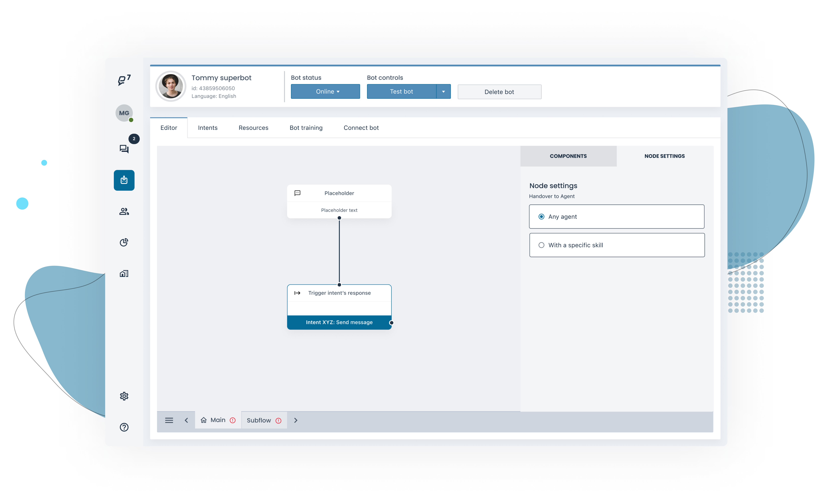
Task: Select the Any agent radio button
Action: pos(542,216)
